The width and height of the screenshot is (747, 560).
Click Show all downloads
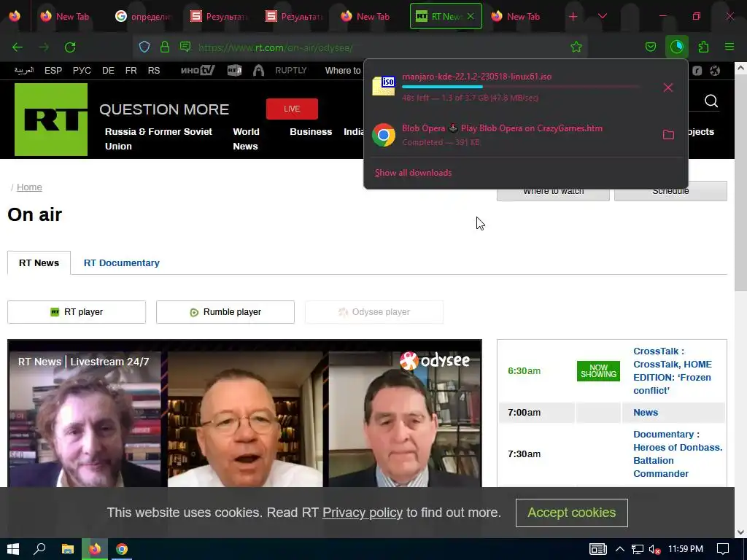[x=413, y=173]
